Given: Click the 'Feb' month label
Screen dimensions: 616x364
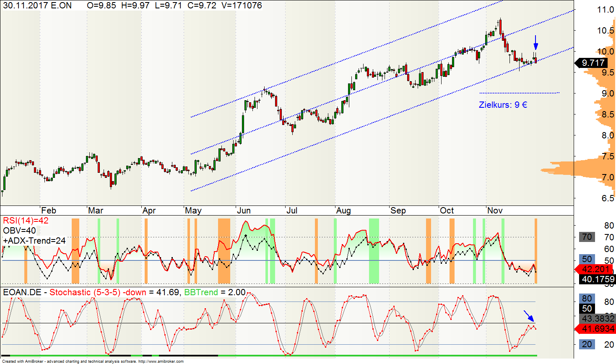Looking at the screenshot, I should pyautogui.click(x=49, y=211).
